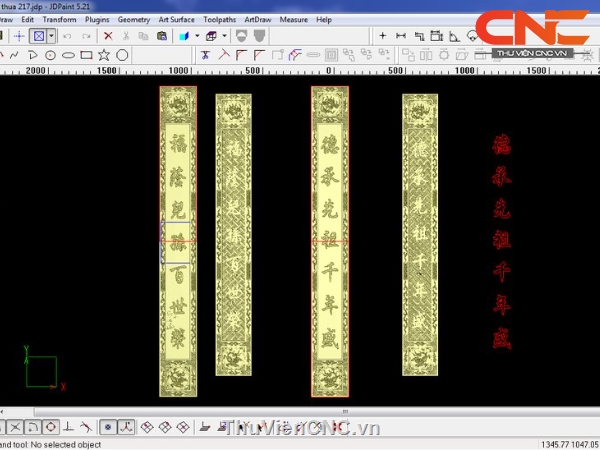Open the Measure menu
The image size is (600, 450).
(x=293, y=20)
